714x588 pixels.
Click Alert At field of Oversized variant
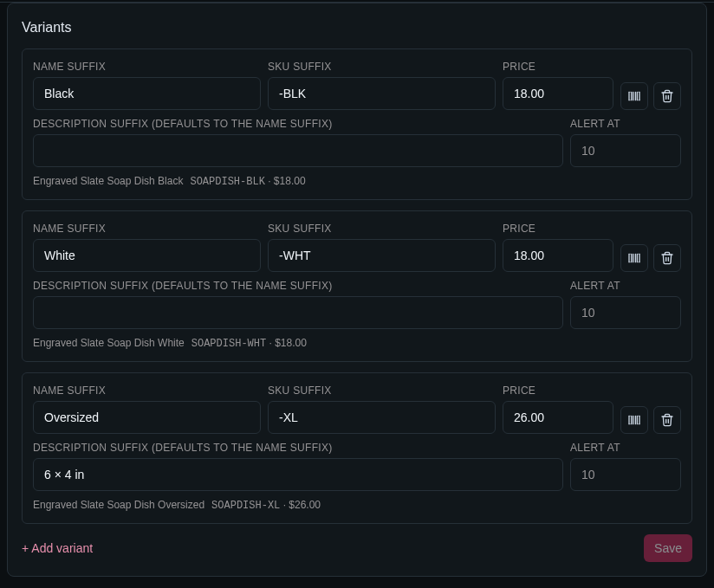click(x=626, y=475)
